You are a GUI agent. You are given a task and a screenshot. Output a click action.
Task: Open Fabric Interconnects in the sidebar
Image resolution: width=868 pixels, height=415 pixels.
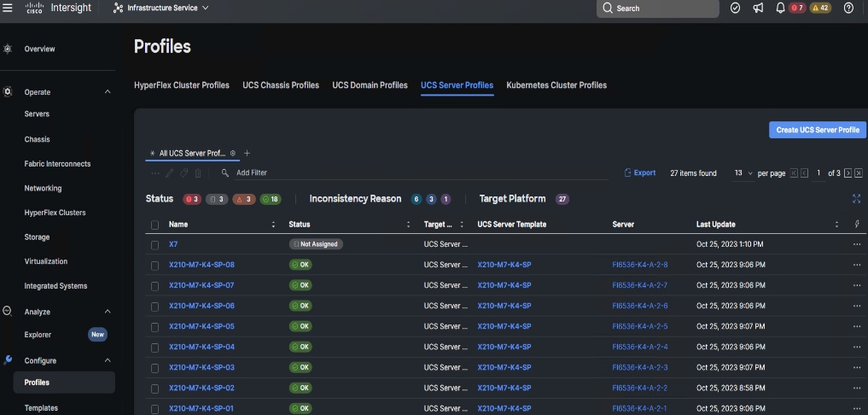click(x=57, y=163)
